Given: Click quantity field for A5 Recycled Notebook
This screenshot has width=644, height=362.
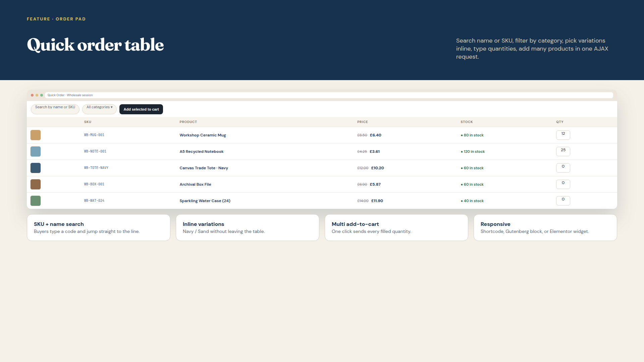Looking at the screenshot, I should point(563,152).
